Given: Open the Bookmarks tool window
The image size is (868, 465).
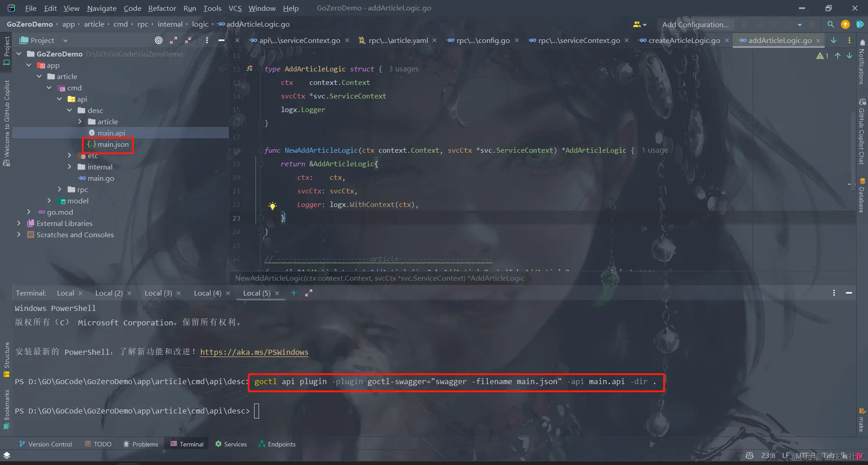Looking at the screenshot, I should pos(6,409).
